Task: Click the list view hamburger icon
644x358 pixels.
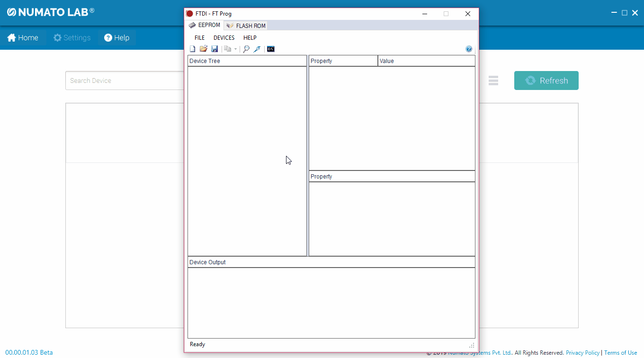Action: pyautogui.click(x=493, y=81)
